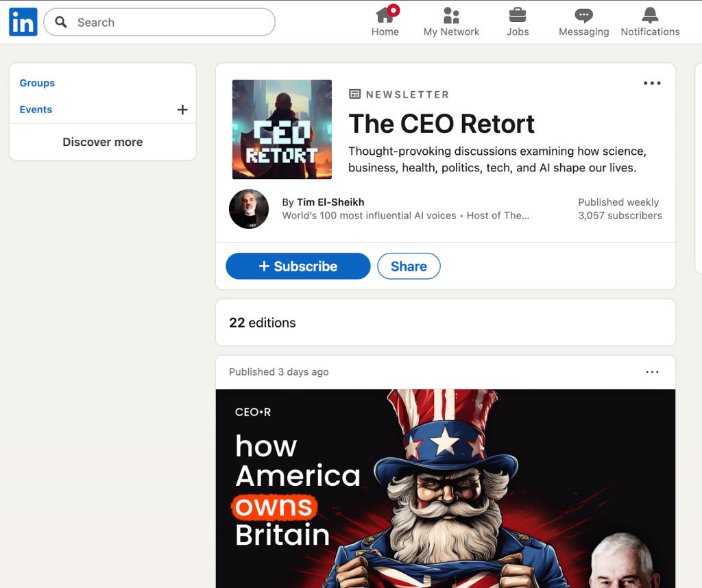
Task: Open Messaging chat bubble icon
Action: tap(583, 15)
